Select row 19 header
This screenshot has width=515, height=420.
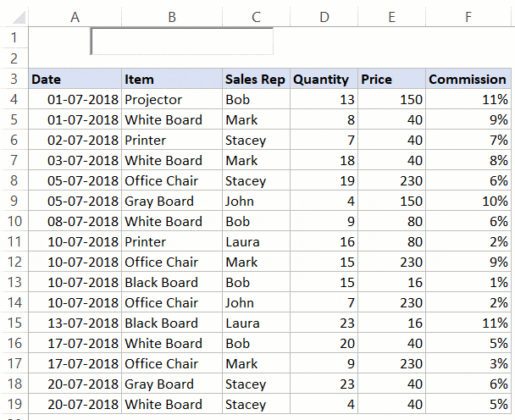[14, 404]
